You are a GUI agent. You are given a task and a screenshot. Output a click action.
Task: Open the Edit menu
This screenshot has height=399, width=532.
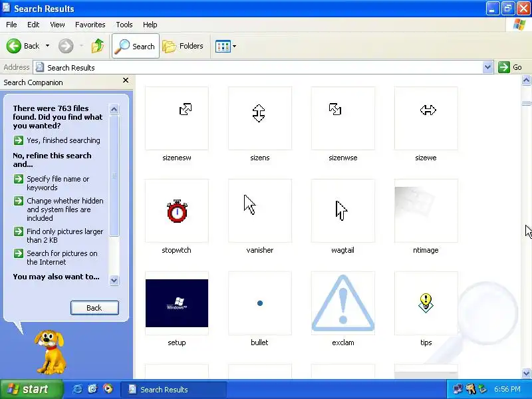click(x=33, y=25)
